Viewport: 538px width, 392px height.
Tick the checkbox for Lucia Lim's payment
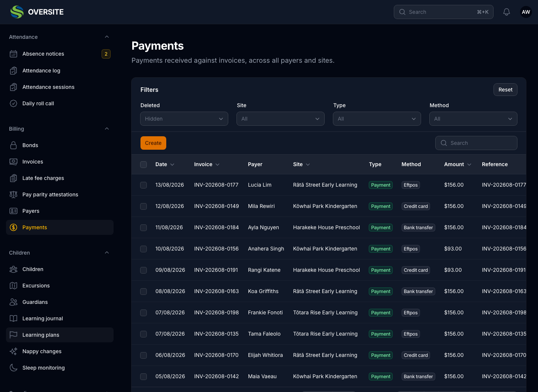[x=143, y=185]
